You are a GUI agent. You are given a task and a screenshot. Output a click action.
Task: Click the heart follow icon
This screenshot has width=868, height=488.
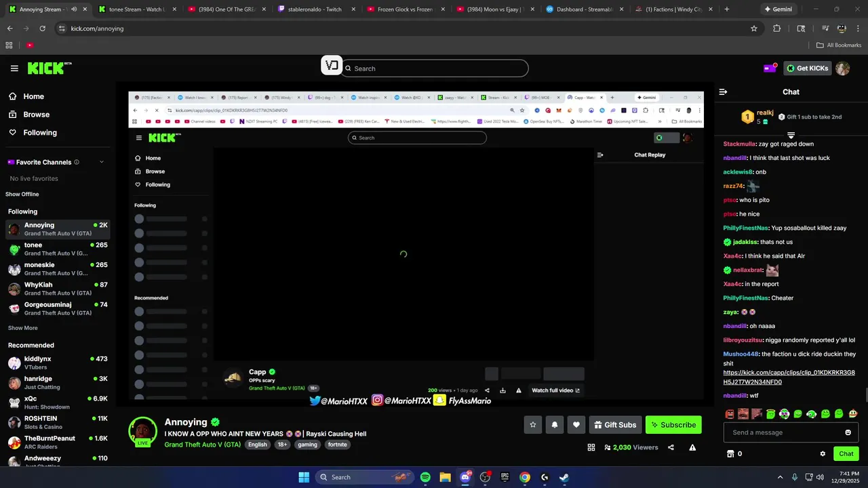[576, 425]
